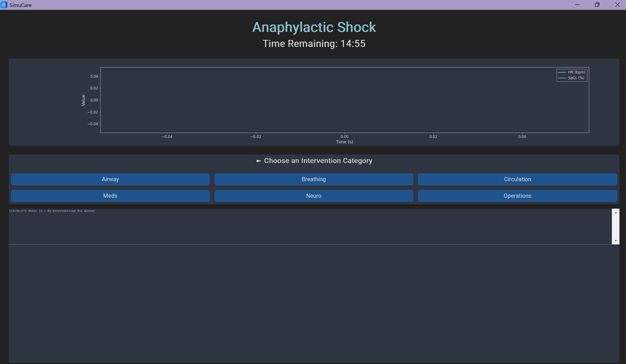Click the log panel scrollbar track
This screenshot has width=626, height=364.
616,227
